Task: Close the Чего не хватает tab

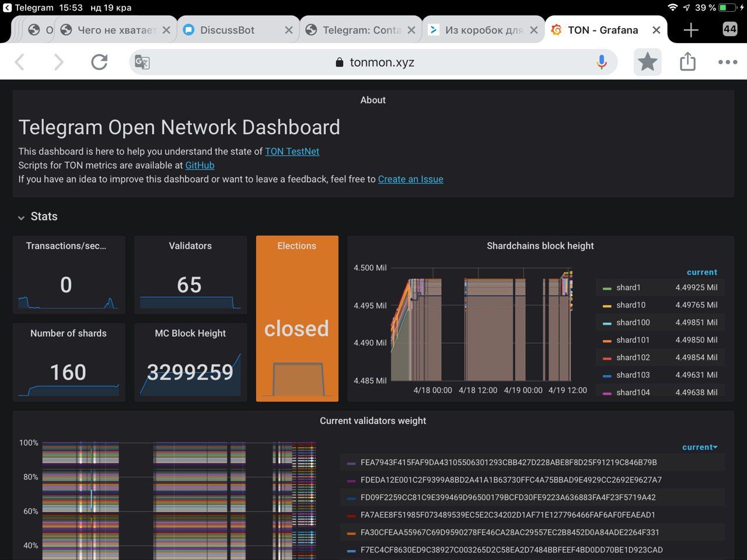Action: click(x=166, y=30)
